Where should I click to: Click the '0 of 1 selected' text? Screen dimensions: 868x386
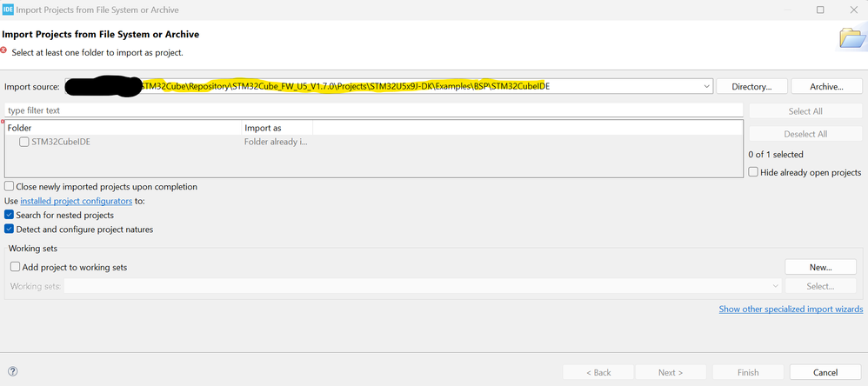[776, 154]
